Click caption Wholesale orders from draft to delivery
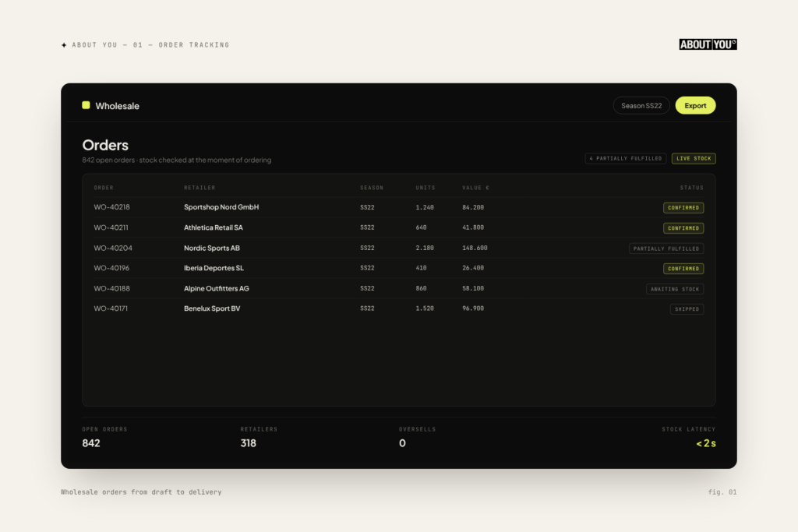Viewport: 798px width, 532px height. (x=141, y=491)
